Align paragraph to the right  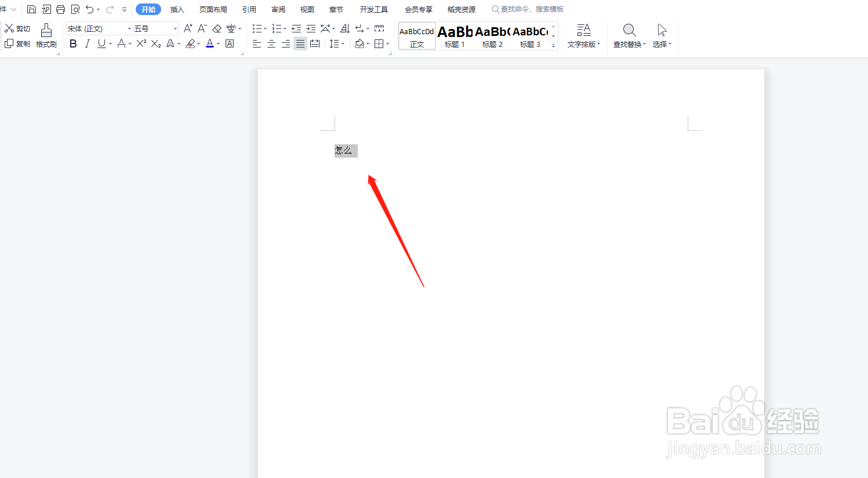286,43
